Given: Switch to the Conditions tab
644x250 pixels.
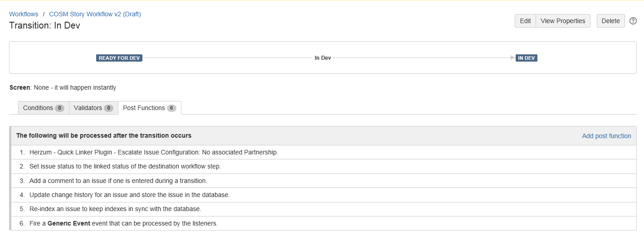Looking at the screenshot, I should point(43,108).
